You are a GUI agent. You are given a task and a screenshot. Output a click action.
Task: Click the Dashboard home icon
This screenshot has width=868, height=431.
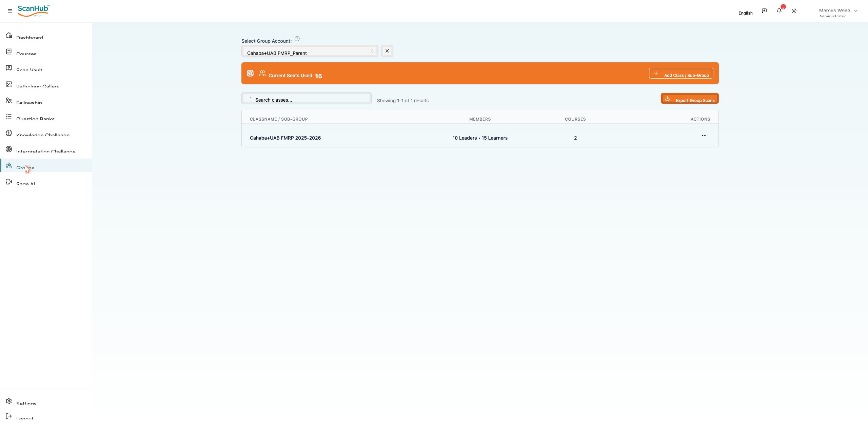pyautogui.click(x=9, y=35)
